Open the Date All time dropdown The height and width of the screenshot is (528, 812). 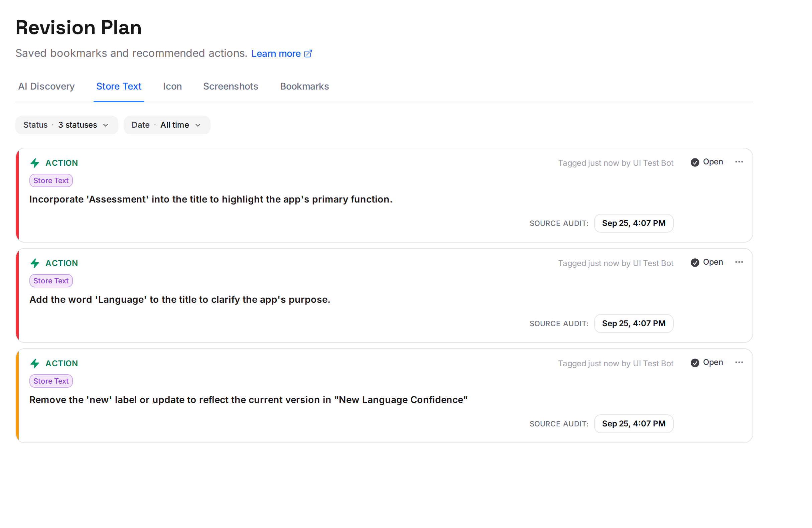point(167,125)
